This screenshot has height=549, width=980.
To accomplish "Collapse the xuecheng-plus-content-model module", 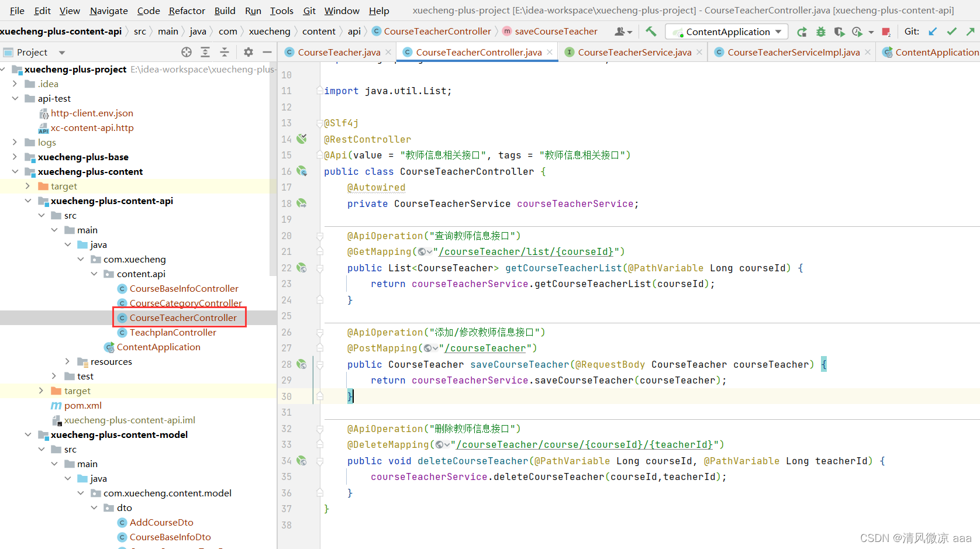I will tap(27, 435).
